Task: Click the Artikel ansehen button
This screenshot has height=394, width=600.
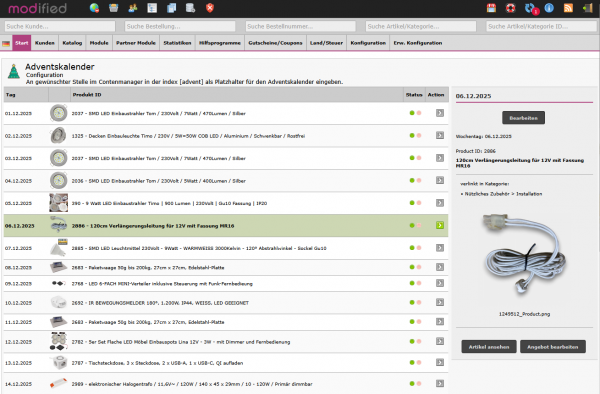Action: point(489,347)
